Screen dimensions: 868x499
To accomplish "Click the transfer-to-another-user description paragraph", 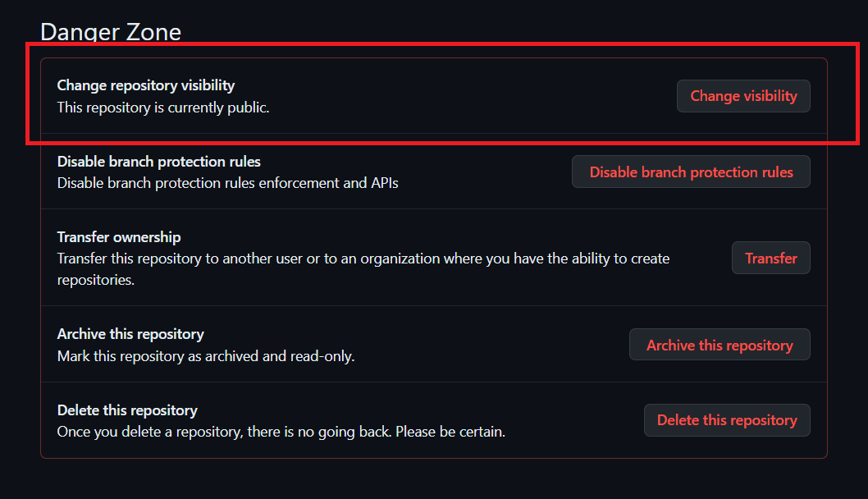I will [x=363, y=259].
